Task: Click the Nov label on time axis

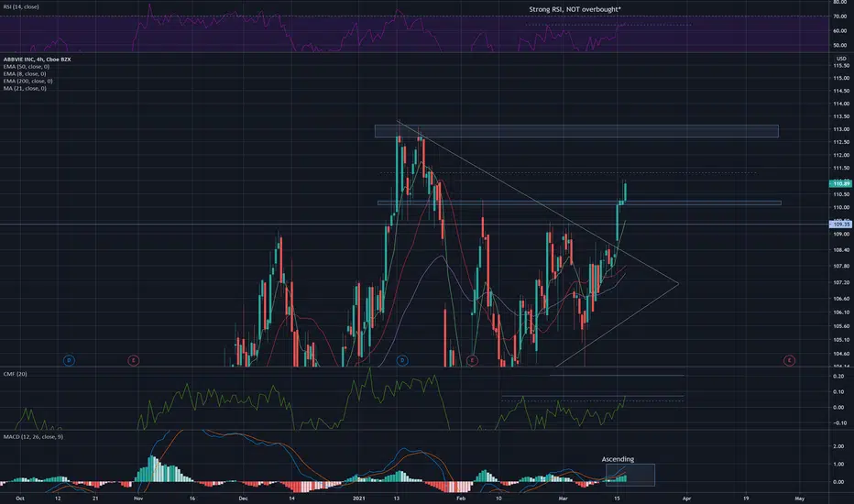Action: (x=138, y=498)
